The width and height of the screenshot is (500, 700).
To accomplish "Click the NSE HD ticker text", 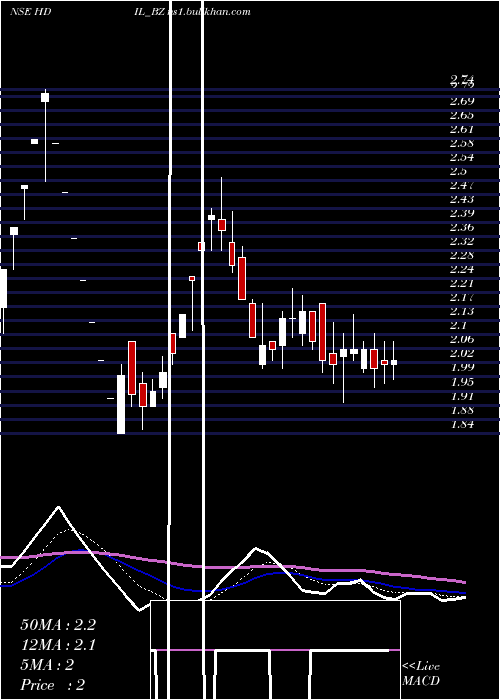I will [x=30, y=12].
